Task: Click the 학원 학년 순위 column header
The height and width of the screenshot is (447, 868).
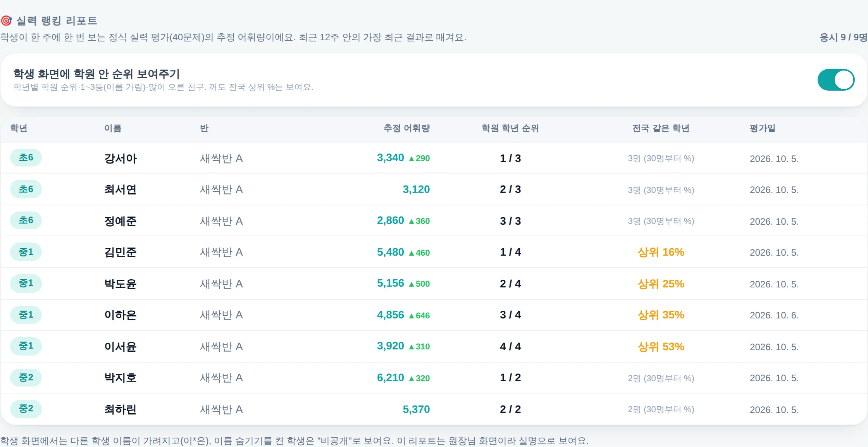Action: coord(510,128)
